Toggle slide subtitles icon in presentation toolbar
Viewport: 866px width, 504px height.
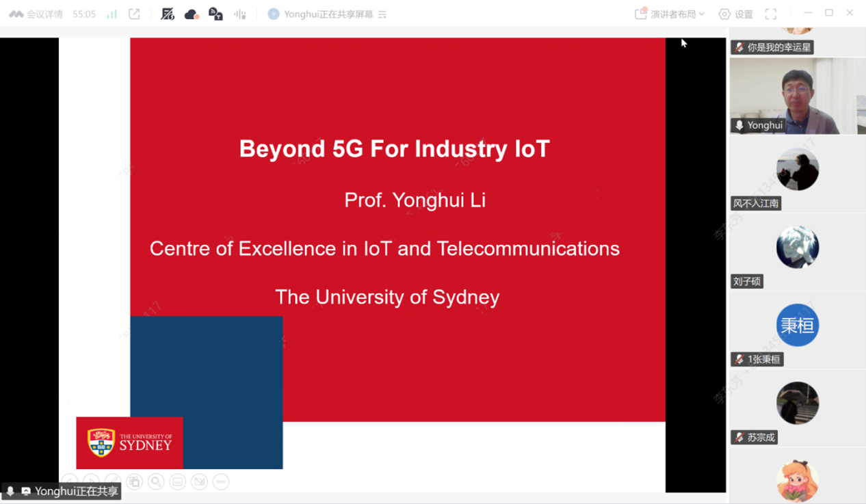click(x=178, y=482)
